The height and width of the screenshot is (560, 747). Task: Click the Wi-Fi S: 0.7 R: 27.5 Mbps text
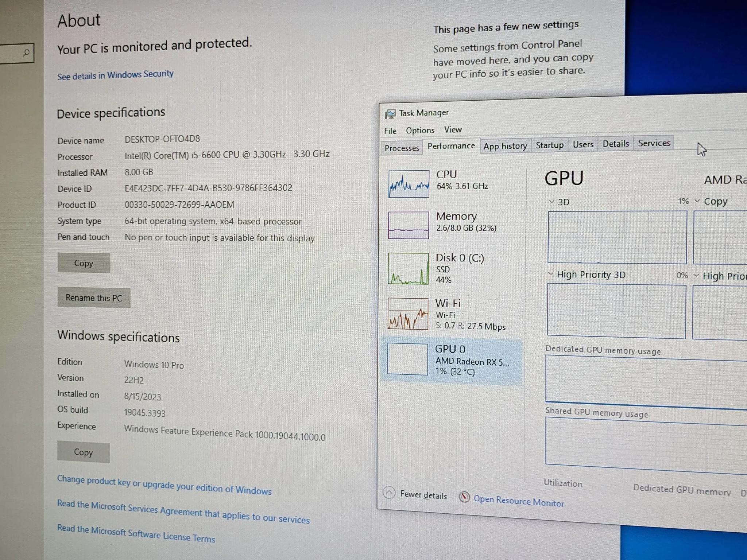(x=471, y=326)
